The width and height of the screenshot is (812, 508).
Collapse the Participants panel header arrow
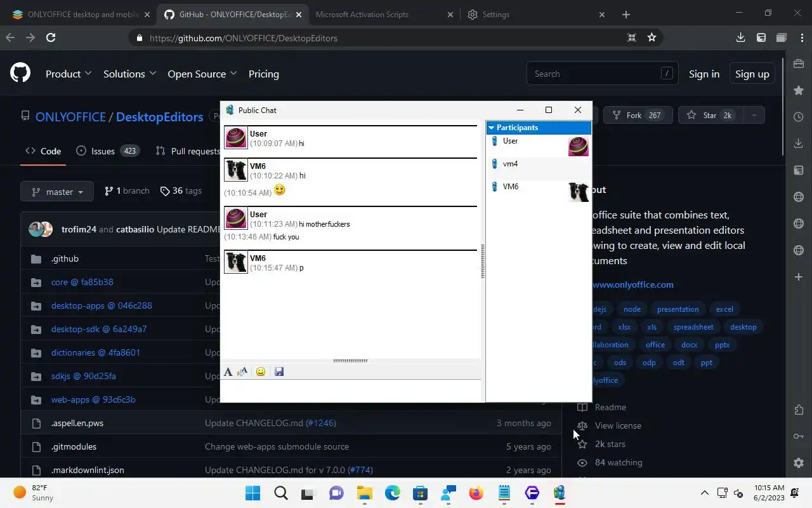coord(491,128)
